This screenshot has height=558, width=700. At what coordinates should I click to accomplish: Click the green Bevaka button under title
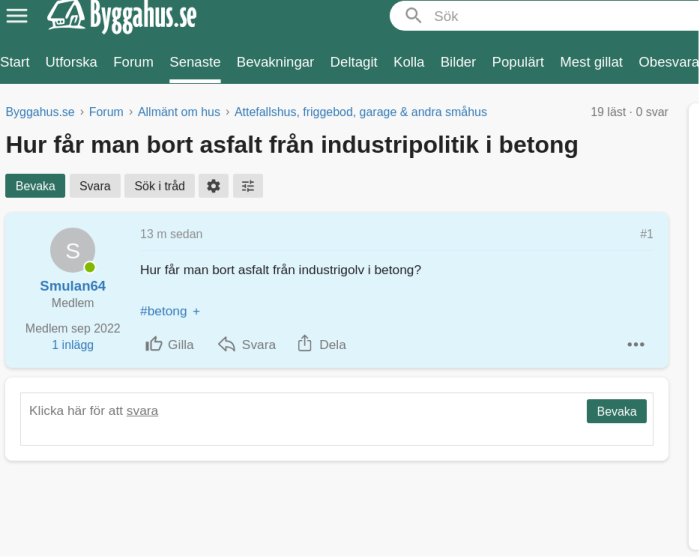pos(35,186)
